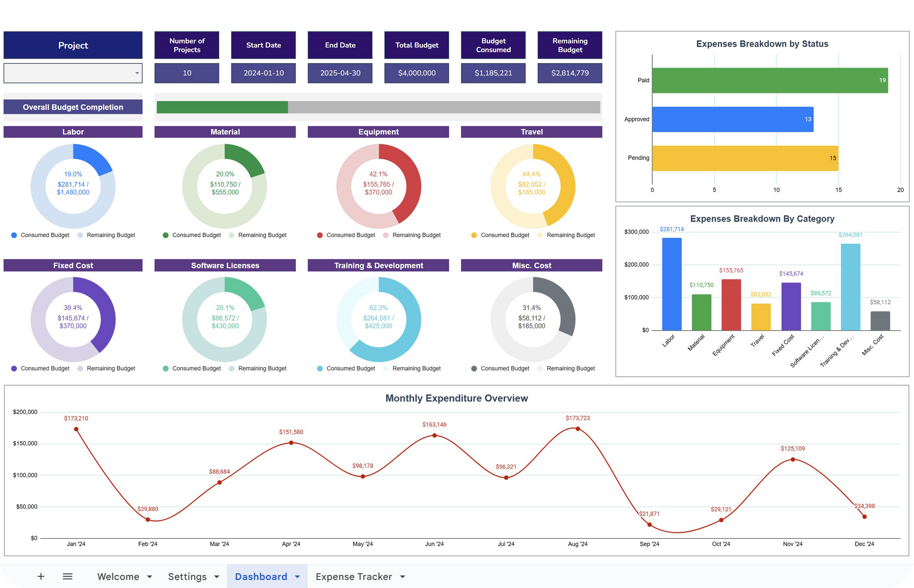Expand the Welcome tab menu arrow
This screenshot has width=914, height=588.
(x=150, y=576)
